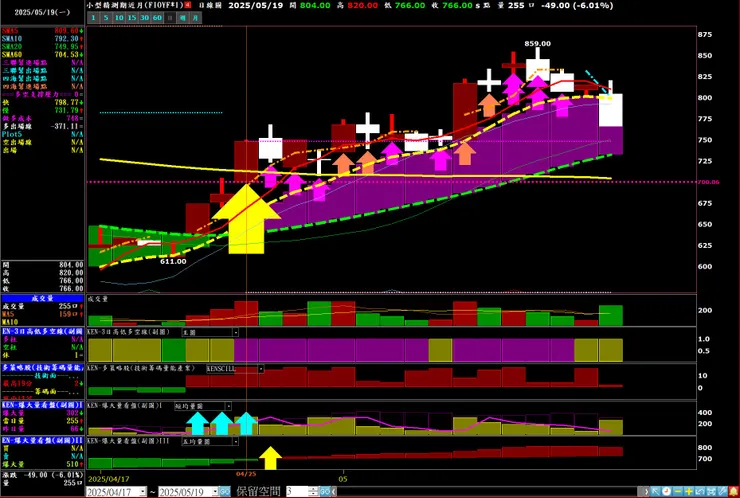Select the daily (日) chart tab
The image size is (740, 498).
pos(170,18)
